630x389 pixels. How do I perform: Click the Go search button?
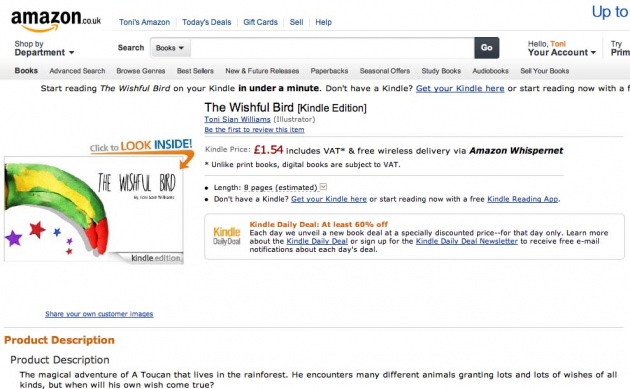[x=487, y=48]
